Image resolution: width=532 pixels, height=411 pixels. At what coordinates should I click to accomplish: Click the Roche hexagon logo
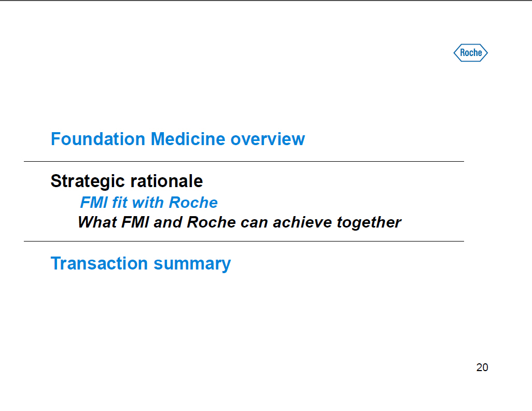coord(471,52)
